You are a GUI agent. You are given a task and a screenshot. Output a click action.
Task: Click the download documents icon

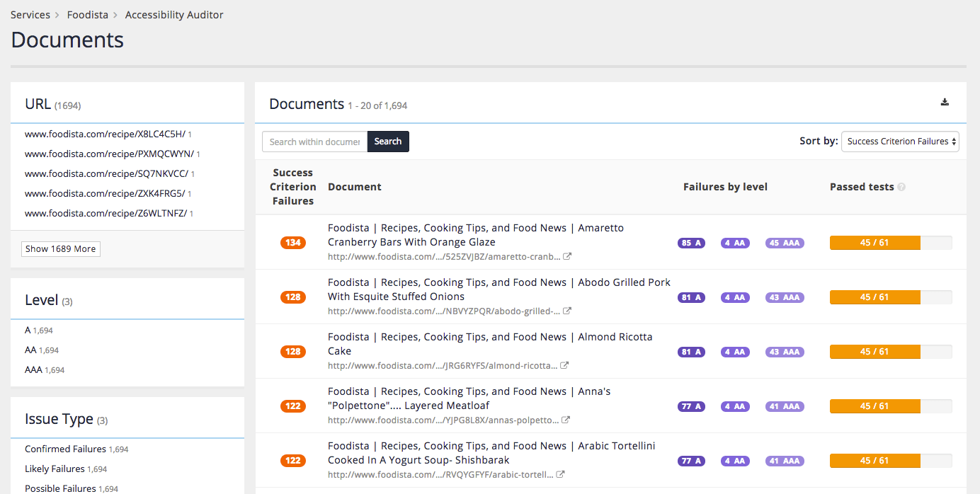click(x=945, y=102)
